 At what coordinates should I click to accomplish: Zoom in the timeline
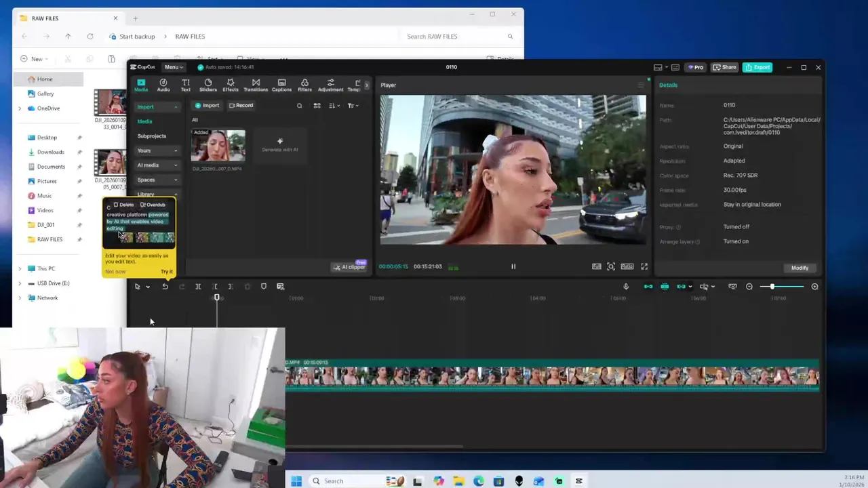click(814, 287)
